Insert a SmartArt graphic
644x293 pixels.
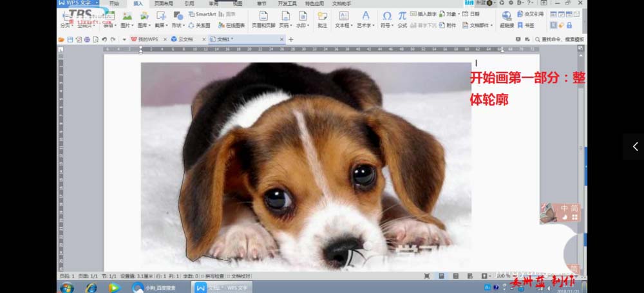pyautogui.click(x=202, y=14)
